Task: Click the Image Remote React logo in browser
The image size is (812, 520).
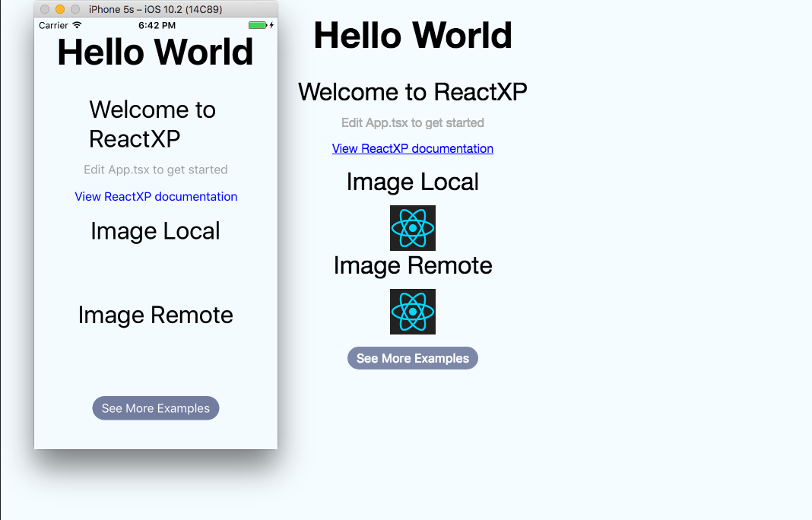Action: [413, 312]
